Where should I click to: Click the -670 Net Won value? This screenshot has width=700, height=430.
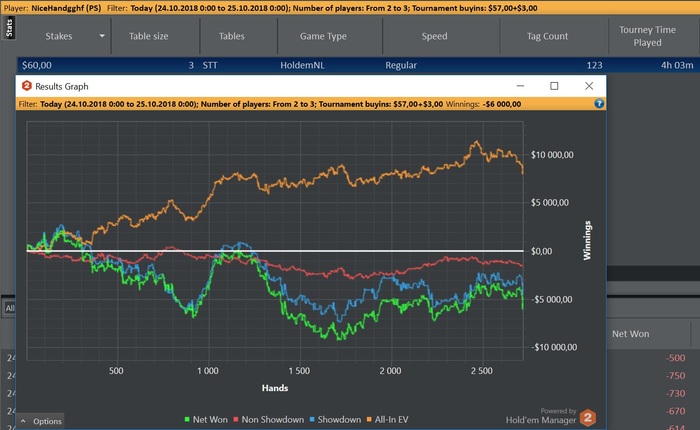pos(675,411)
